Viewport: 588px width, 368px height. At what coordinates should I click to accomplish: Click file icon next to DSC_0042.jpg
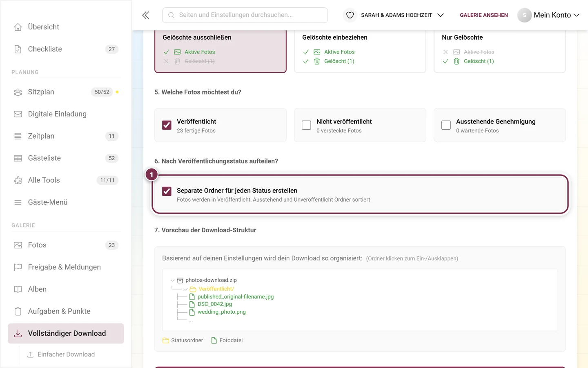(192, 304)
